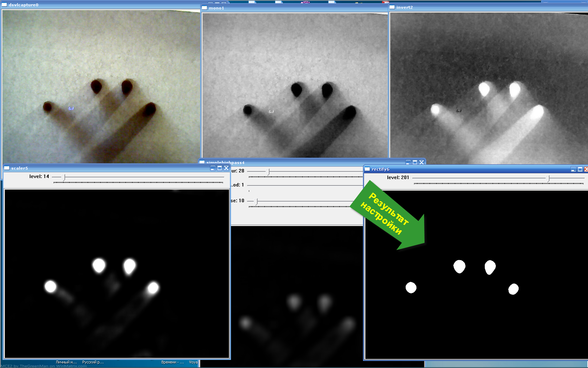Click the rectify6 title text

380,169
